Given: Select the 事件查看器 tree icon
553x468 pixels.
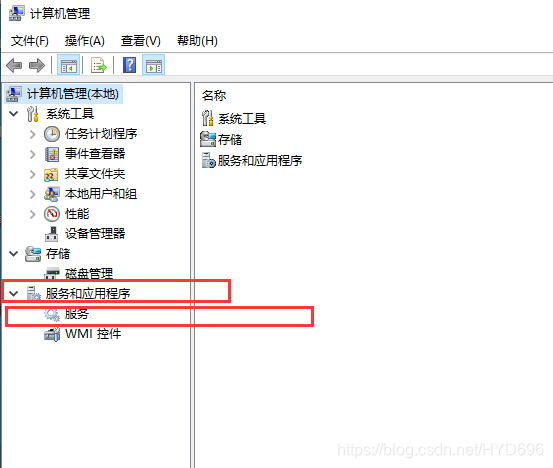Looking at the screenshot, I should coord(52,154).
